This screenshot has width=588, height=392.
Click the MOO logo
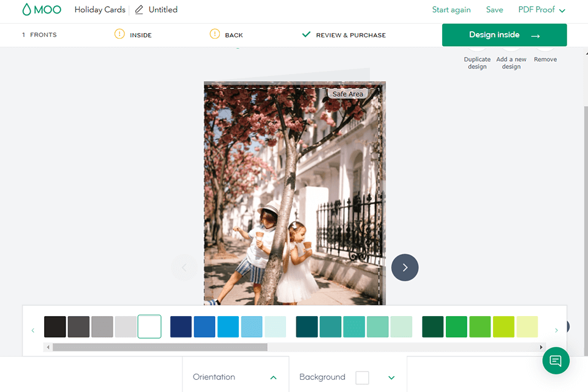pyautogui.click(x=42, y=9)
